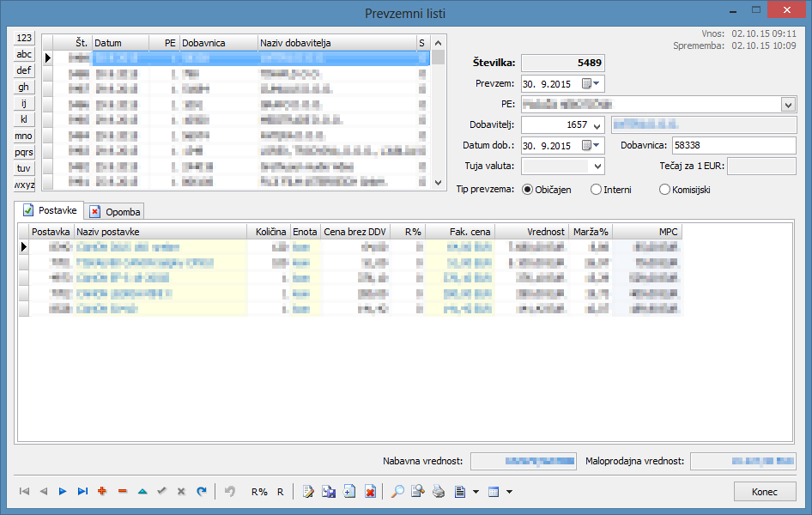Go to next record arrow

(63, 492)
